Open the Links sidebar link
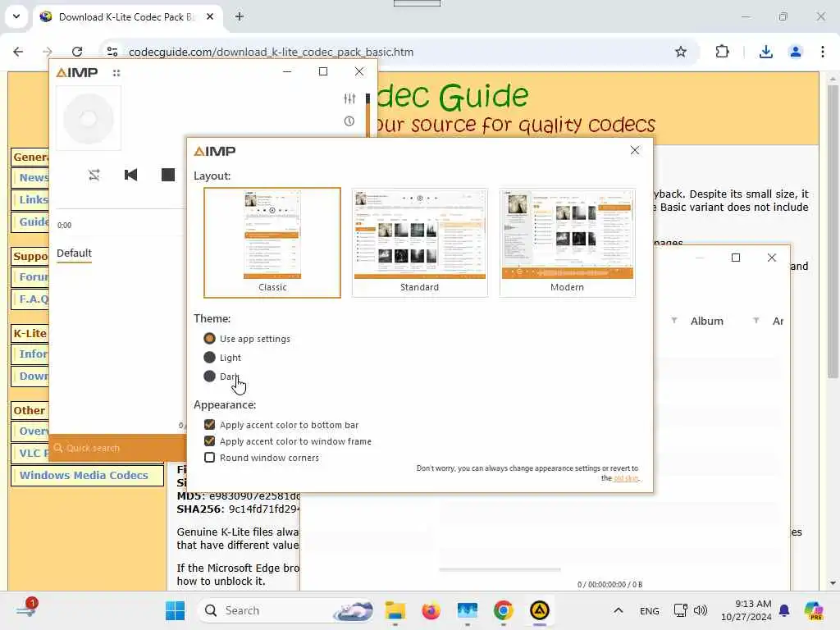The image size is (840, 630). 34,200
